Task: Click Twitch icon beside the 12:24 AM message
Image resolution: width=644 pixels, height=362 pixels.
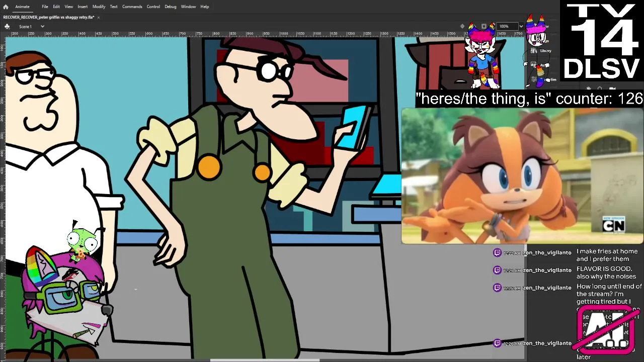Action: [497, 270]
